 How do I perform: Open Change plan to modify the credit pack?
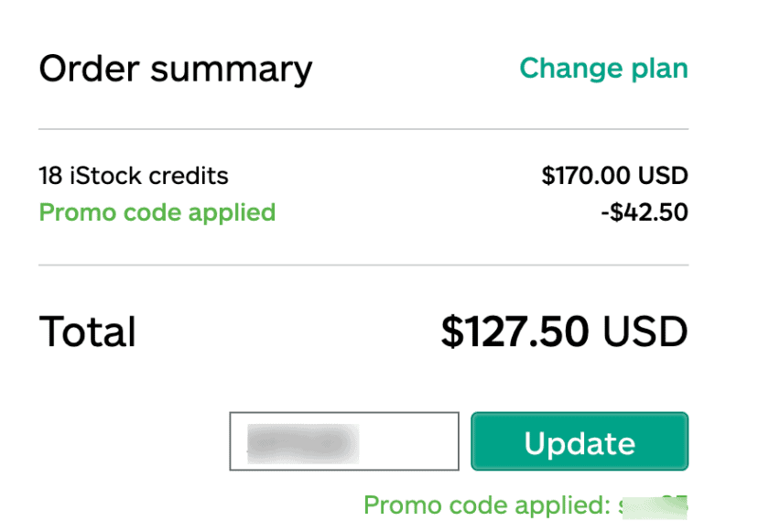coord(603,68)
